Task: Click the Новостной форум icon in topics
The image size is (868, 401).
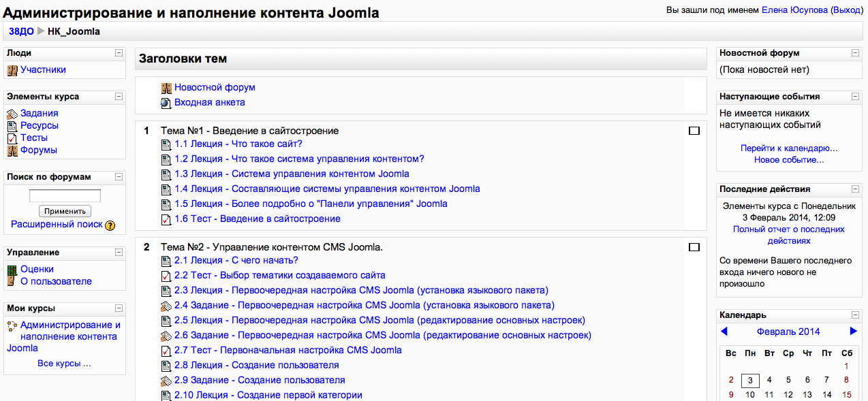Action: coord(166,88)
